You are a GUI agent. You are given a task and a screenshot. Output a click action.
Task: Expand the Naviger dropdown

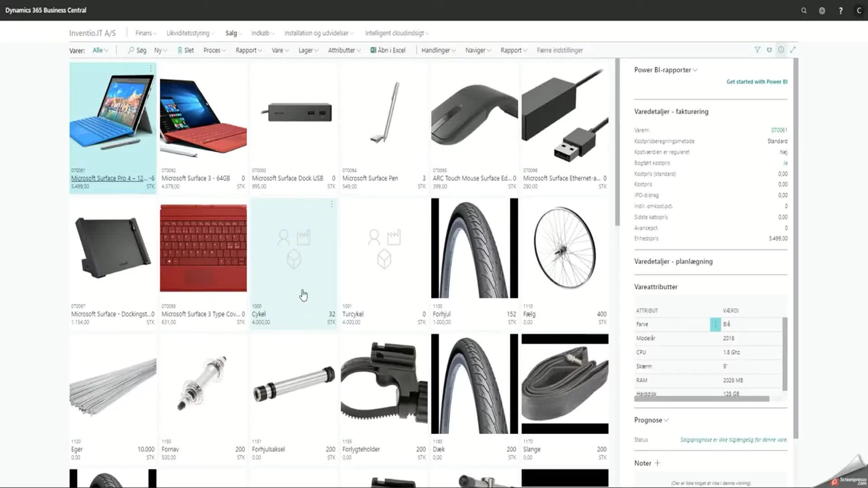tap(478, 50)
